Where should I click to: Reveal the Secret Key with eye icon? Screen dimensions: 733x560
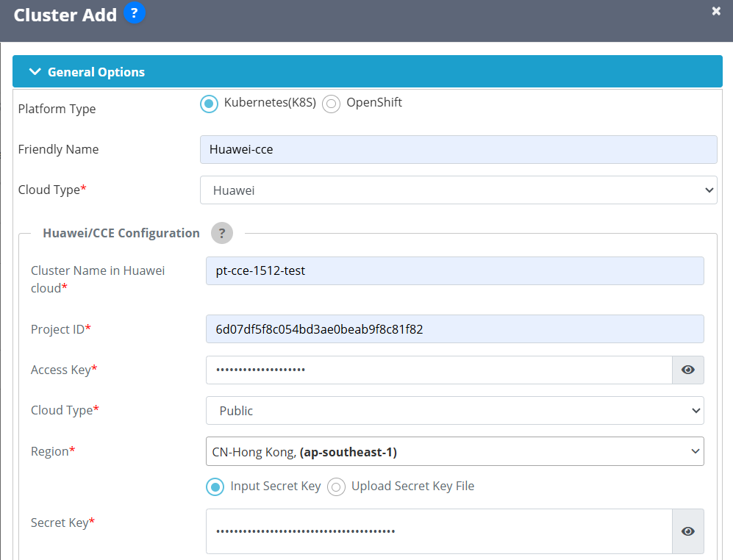coord(687,531)
